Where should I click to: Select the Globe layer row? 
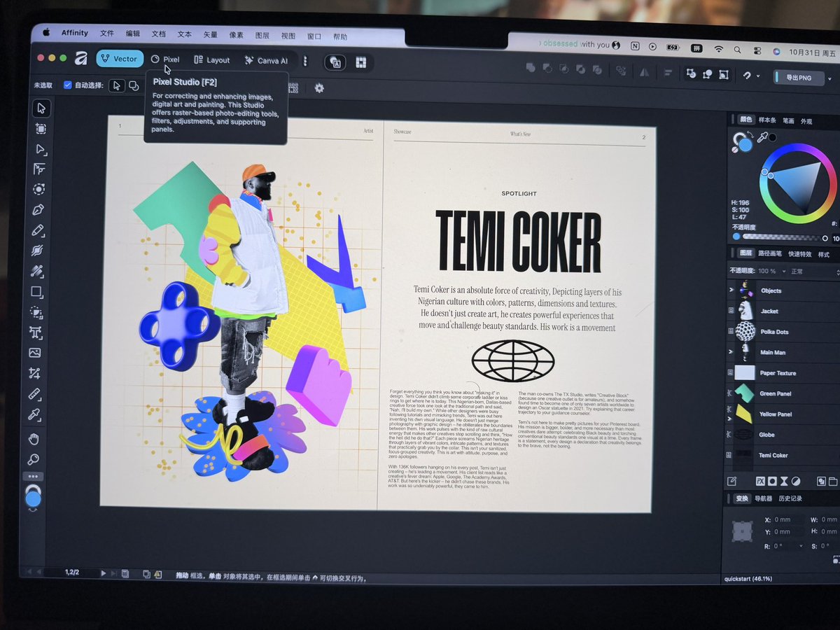[783, 435]
